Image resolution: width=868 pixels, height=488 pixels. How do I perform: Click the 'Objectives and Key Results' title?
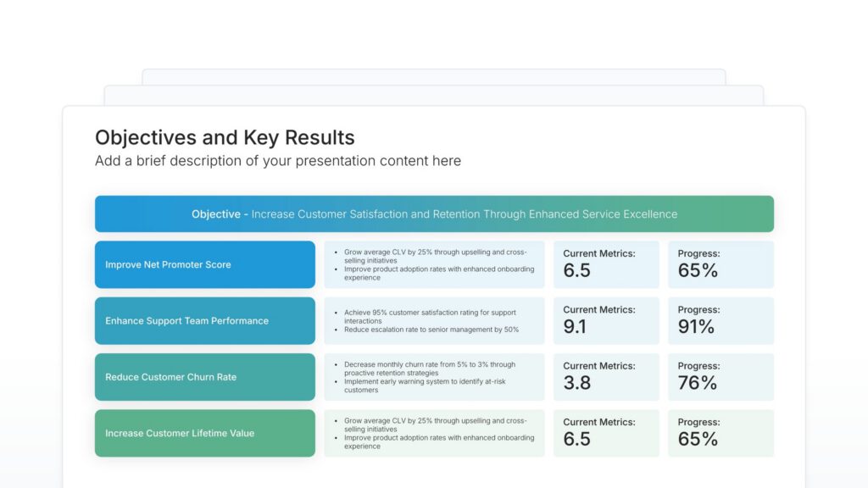pyautogui.click(x=225, y=137)
